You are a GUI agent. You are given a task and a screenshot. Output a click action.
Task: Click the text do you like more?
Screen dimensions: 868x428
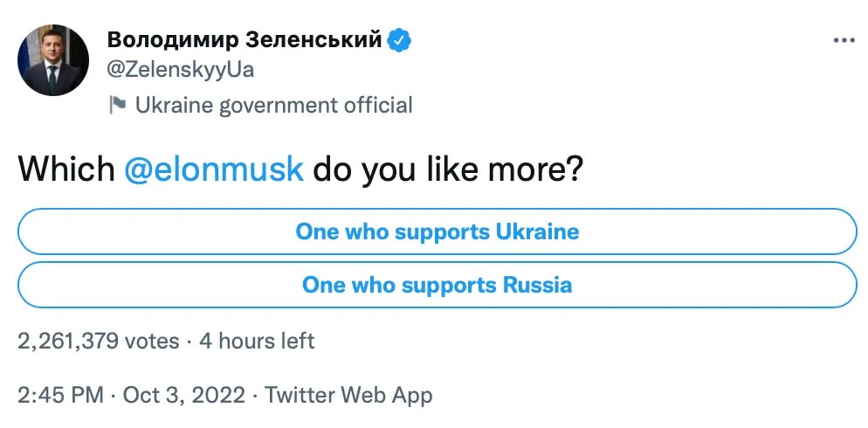(448, 169)
